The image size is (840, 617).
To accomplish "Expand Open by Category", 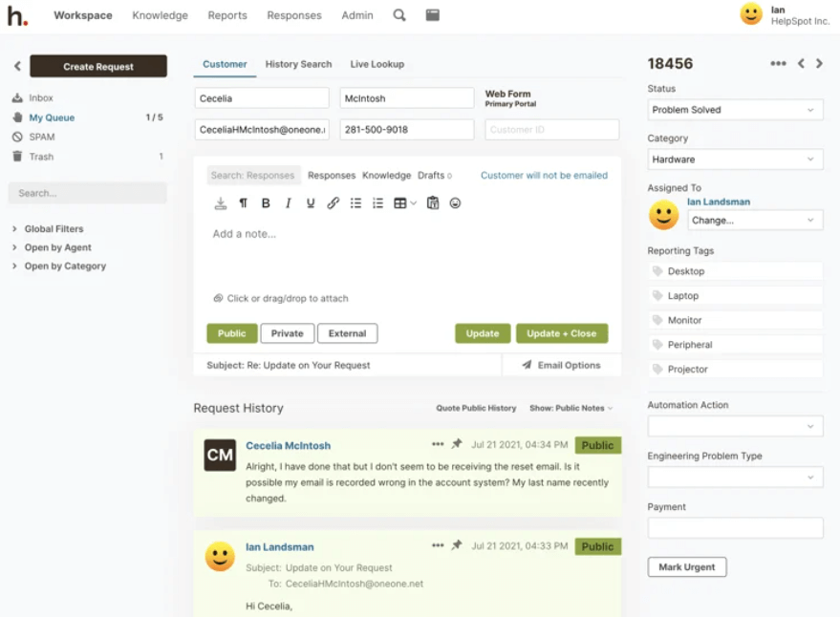I will (59, 266).
